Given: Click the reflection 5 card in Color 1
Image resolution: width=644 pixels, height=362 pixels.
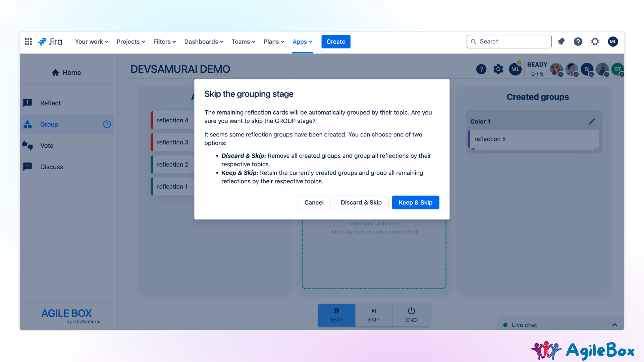Looking at the screenshot, I should [533, 139].
